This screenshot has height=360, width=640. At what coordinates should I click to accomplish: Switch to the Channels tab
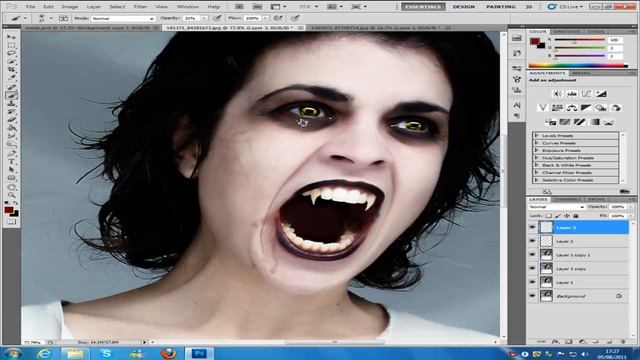[x=567, y=199]
